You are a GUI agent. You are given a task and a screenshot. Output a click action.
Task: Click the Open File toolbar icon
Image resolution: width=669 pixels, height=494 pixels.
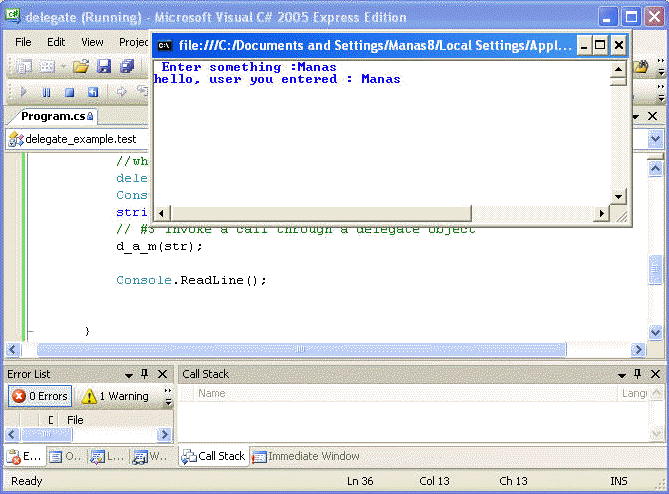click(81, 66)
